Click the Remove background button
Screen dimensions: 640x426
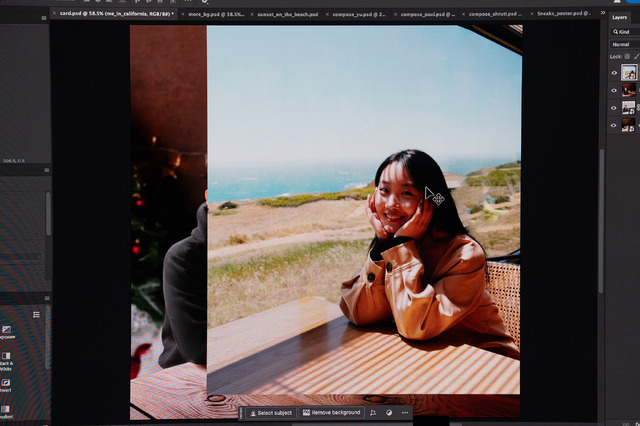coord(331,413)
